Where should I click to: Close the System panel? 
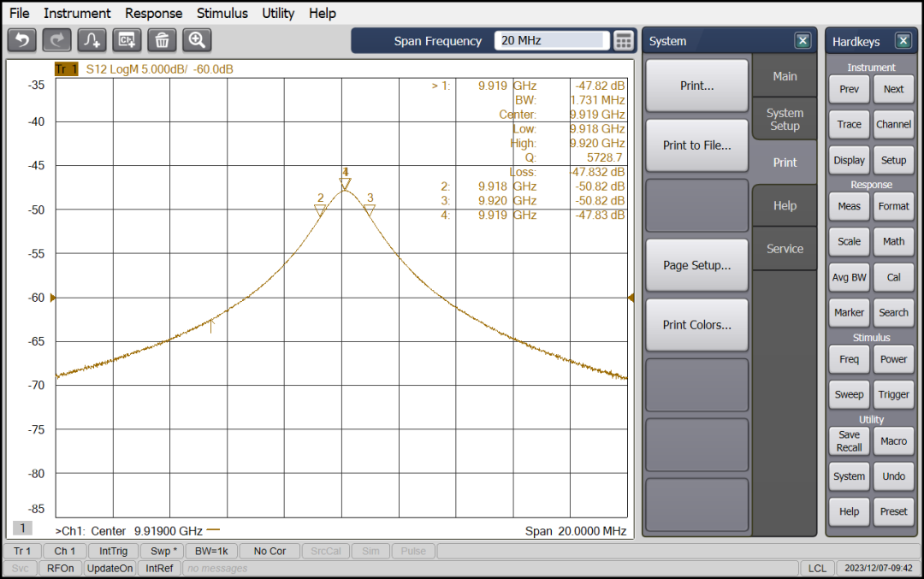click(x=803, y=41)
